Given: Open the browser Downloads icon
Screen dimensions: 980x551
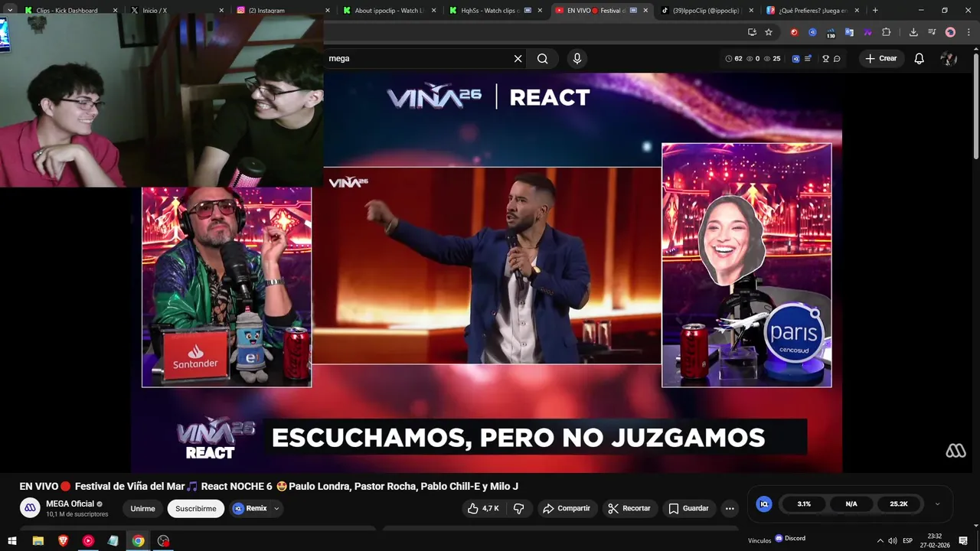Looking at the screenshot, I should (913, 32).
